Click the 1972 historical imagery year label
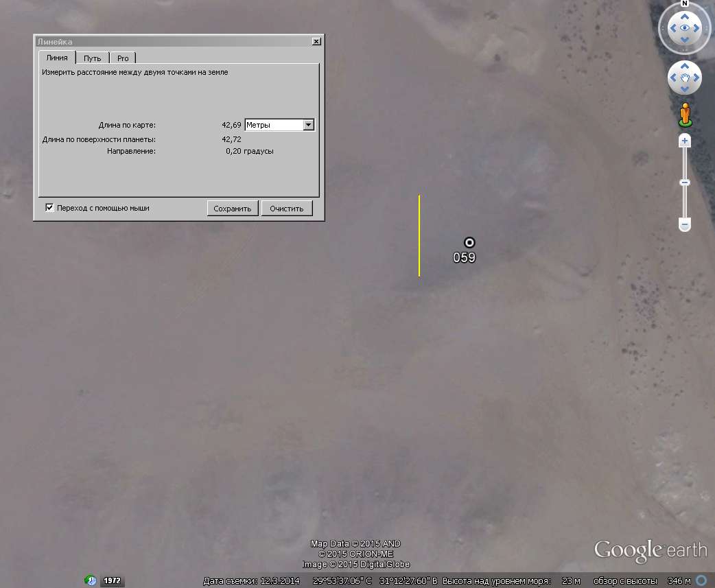715x588 pixels. point(113,581)
